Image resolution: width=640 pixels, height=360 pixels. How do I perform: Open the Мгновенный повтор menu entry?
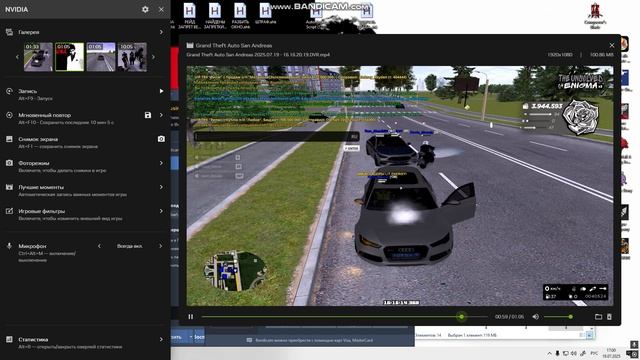(x=85, y=118)
